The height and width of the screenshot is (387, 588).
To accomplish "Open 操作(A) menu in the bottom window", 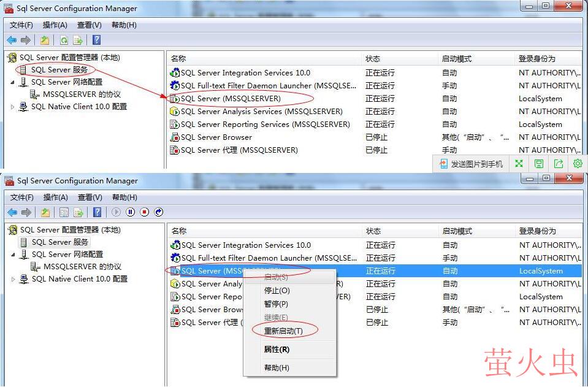I will click(56, 197).
